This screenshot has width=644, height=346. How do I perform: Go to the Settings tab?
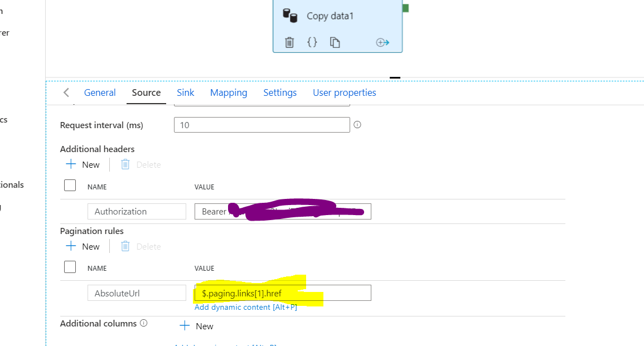pyautogui.click(x=280, y=92)
